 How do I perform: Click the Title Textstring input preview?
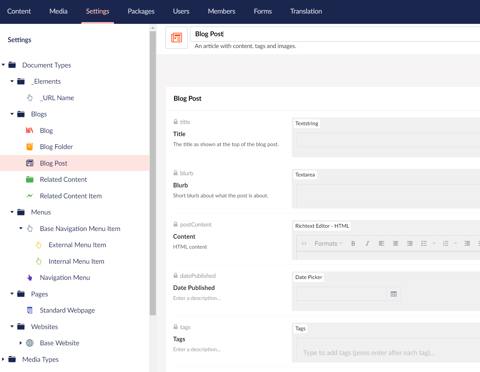coord(388,140)
